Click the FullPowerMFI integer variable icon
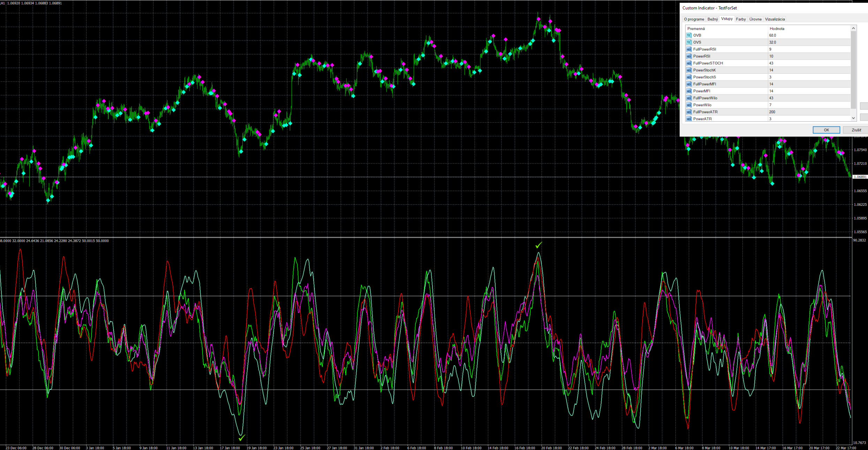Viewport: 868px width, 450px height. click(x=689, y=84)
